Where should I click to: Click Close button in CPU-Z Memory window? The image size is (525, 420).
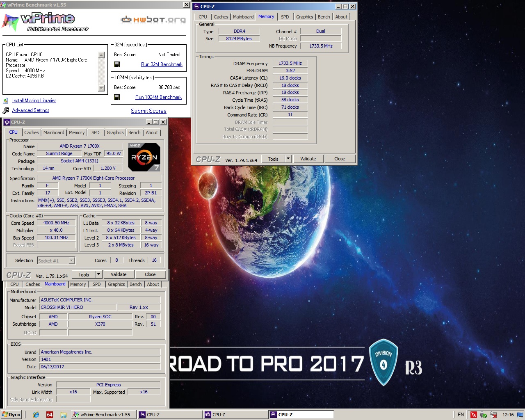(340, 159)
